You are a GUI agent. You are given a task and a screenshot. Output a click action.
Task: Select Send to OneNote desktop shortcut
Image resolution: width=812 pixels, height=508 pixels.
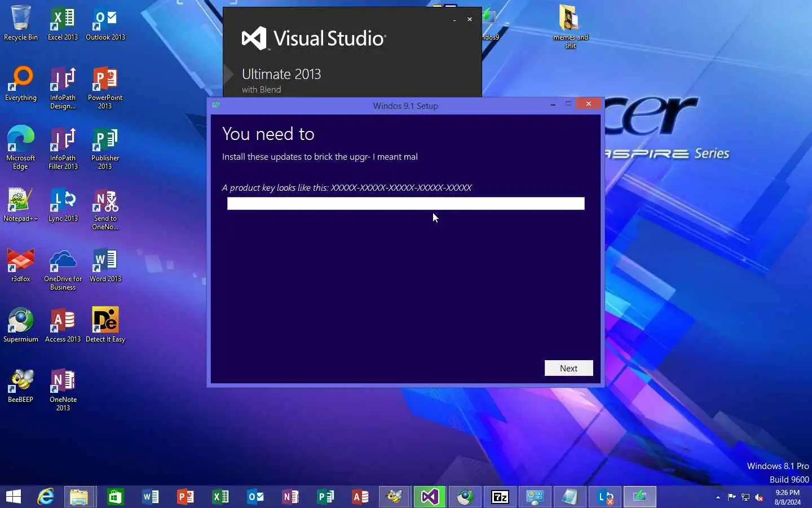coord(105,208)
